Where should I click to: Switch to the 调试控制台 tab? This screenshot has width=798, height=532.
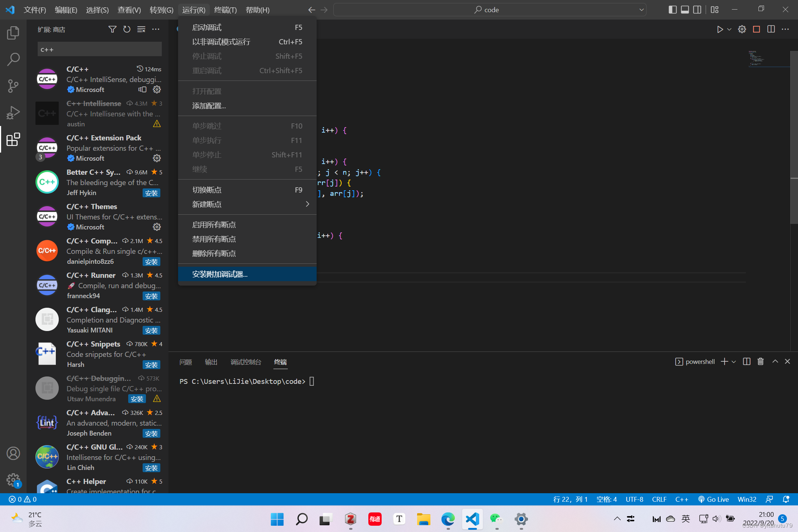246,362
